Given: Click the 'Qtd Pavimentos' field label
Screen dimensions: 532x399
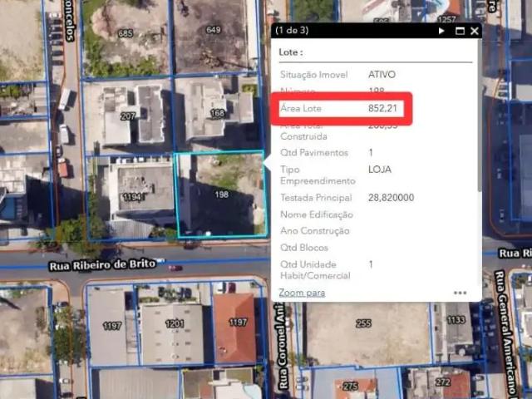Looking at the screenshot, I should (314, 153).
